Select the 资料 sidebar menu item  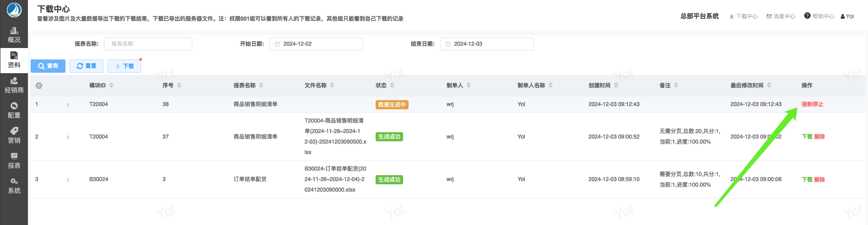(x=14, y=60)
